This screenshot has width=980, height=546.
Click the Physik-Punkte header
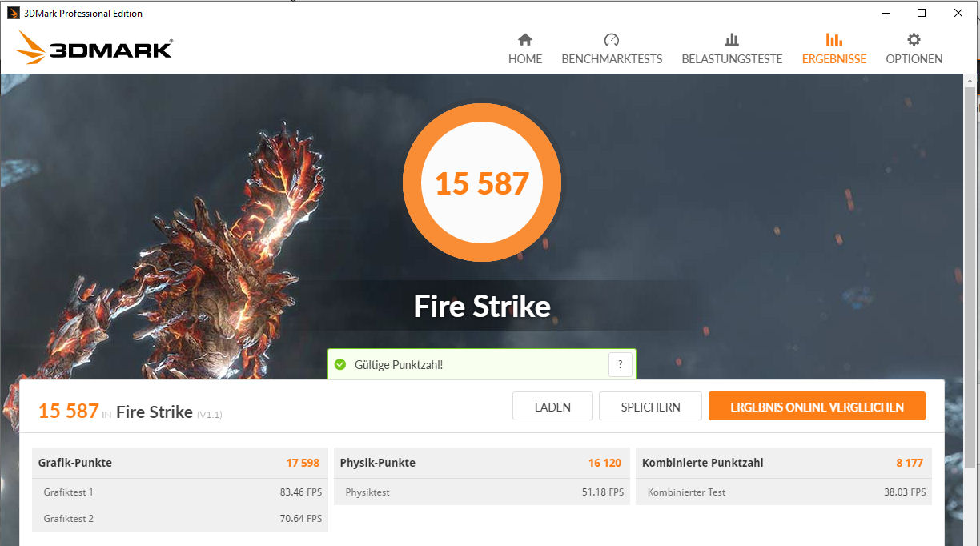378,463
